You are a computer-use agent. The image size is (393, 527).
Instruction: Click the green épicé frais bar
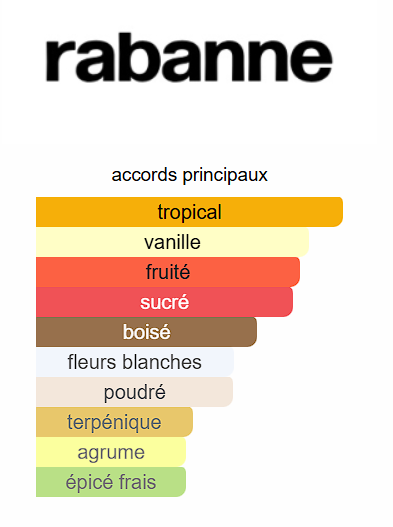pyautogui.click(x=111, y=482)
